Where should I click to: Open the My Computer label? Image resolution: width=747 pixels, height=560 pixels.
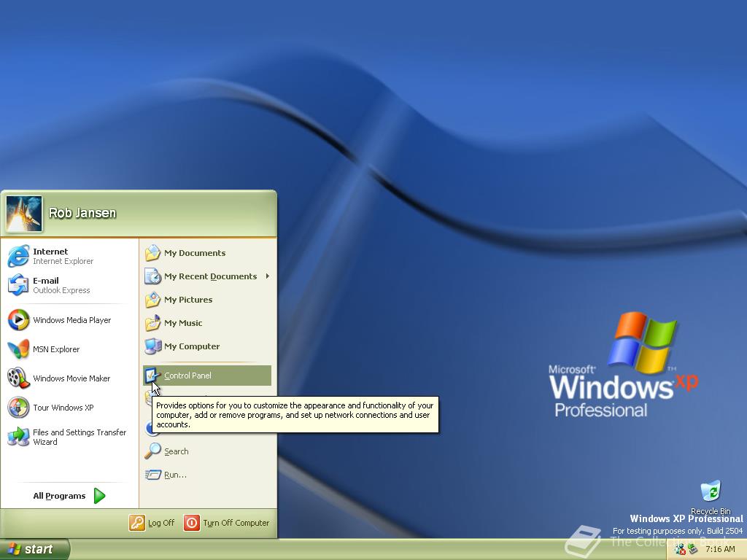pyautogui.click(x=192, y=346)
